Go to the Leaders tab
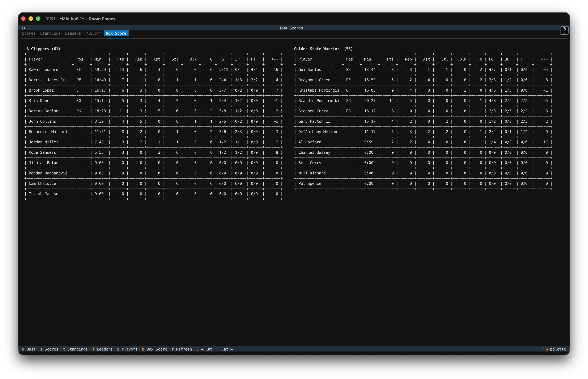Viewport: 588px width, 379px height. point(73,33)
